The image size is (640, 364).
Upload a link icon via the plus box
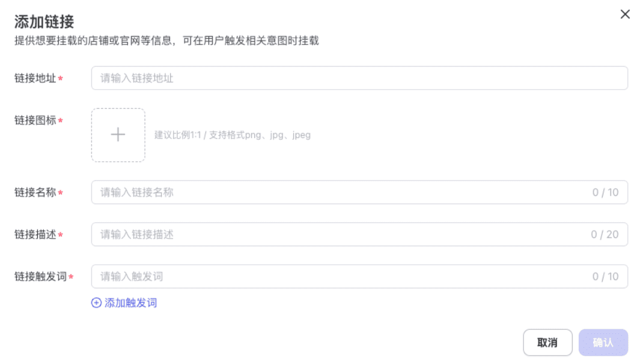point(118,135)
